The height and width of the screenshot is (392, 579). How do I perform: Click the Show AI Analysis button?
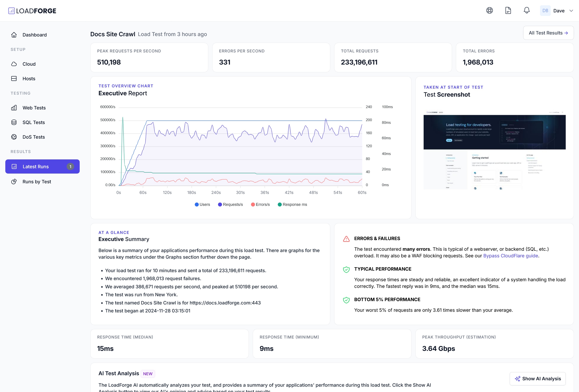point(537,379)
